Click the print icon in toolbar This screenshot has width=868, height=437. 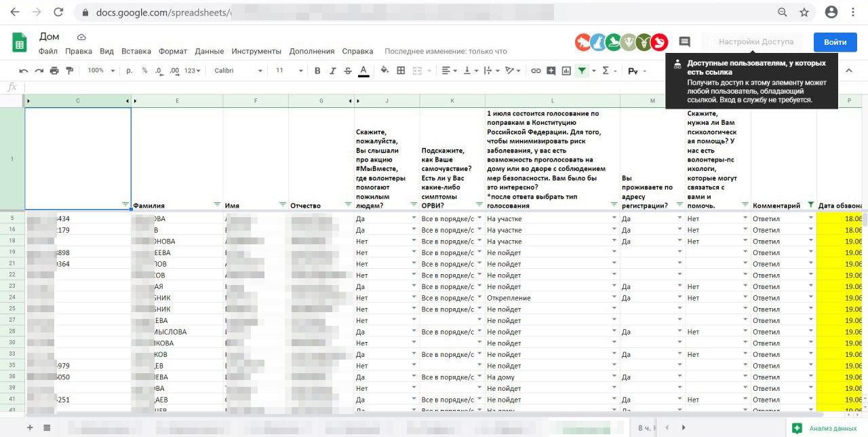coord(54,71)
